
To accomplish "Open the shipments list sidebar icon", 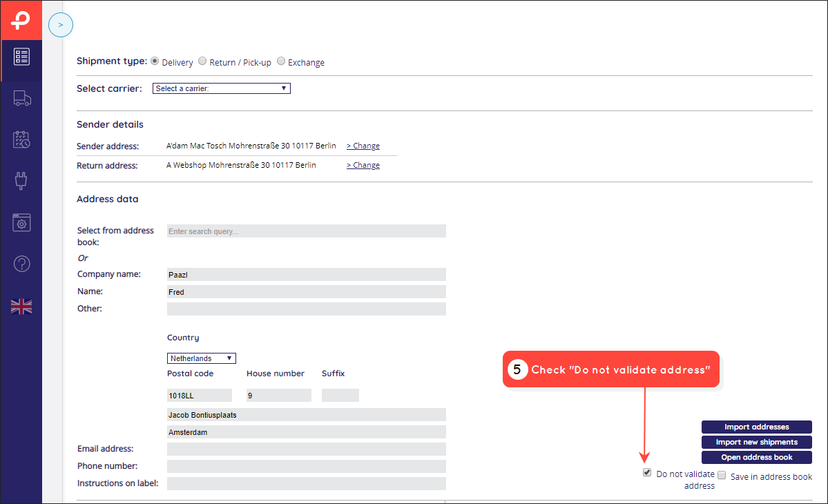I will click(21, 57).
